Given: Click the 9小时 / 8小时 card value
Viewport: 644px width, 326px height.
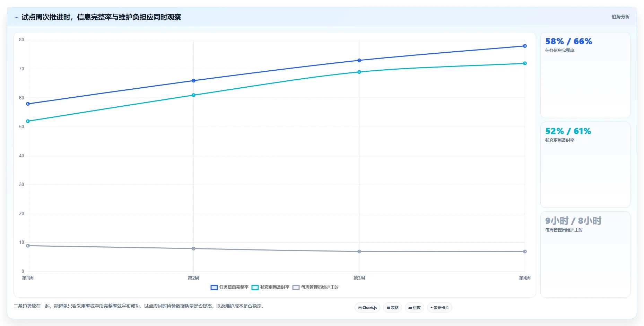Looking at the screenshot, I should pyautogui.click(x=573, y=221).
